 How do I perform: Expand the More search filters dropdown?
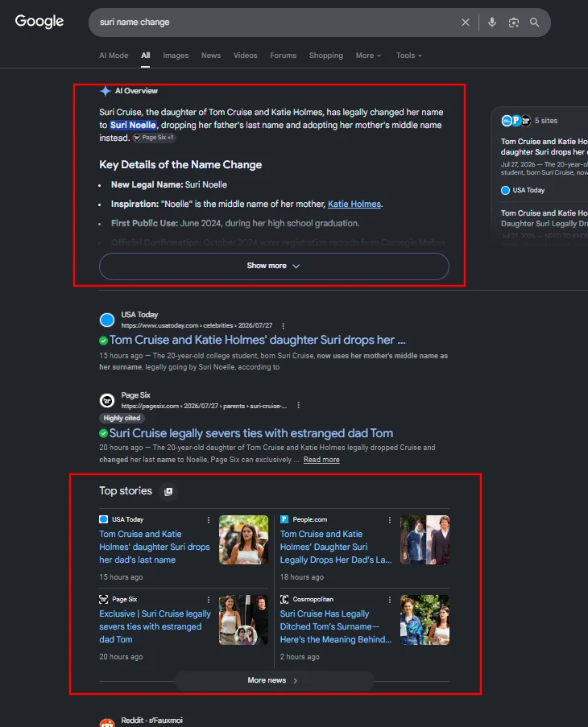coord(368,56)
